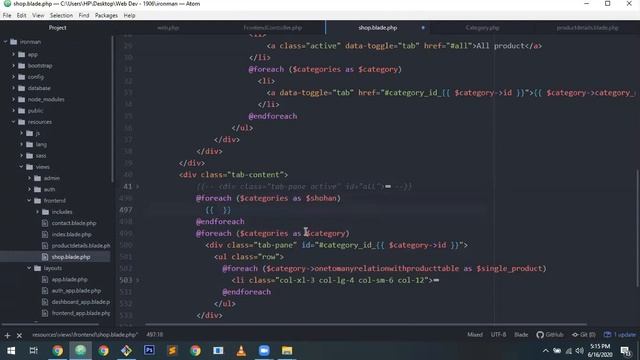640x360 pixels.
Task: Open the Packages menu
Action: click(106, 16)
